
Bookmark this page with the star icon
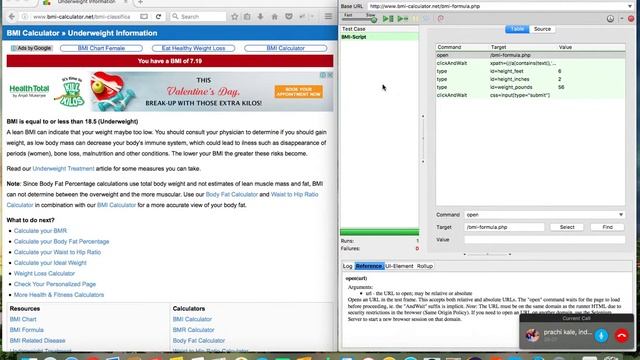[x=235, y=17]
